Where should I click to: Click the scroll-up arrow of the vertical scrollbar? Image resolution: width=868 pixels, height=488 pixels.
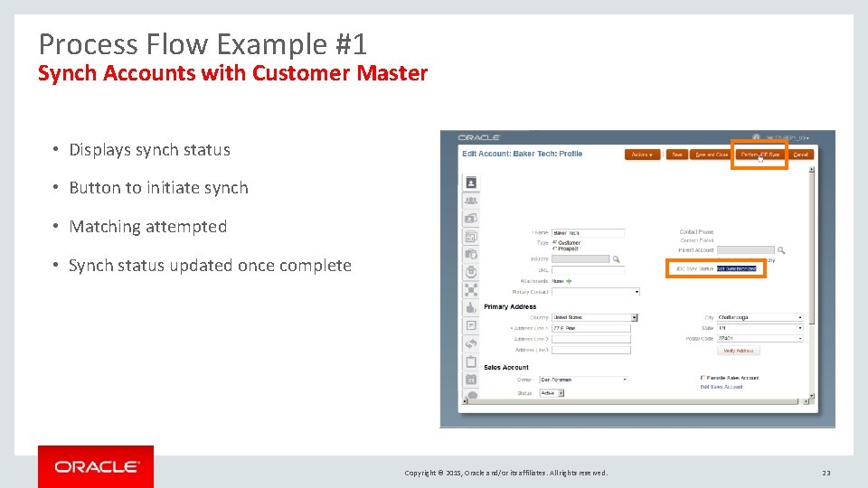812,169
